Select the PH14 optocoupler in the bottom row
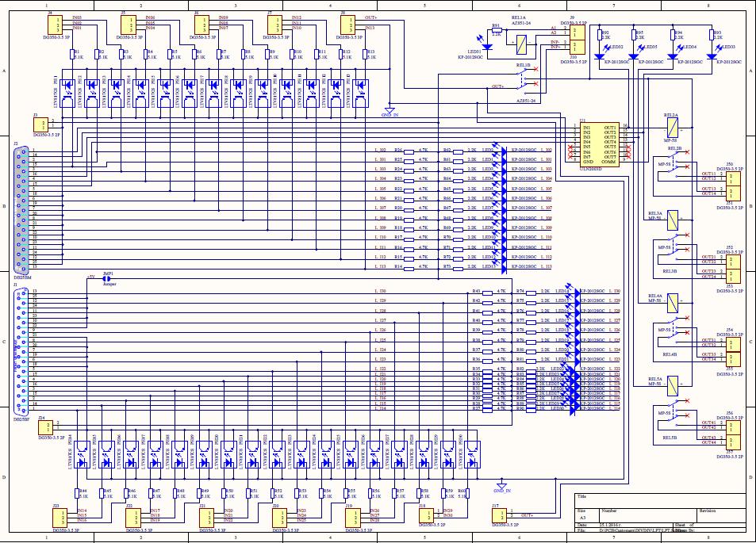This screenshot has height=543, width=756. click(x=81, y=455)
